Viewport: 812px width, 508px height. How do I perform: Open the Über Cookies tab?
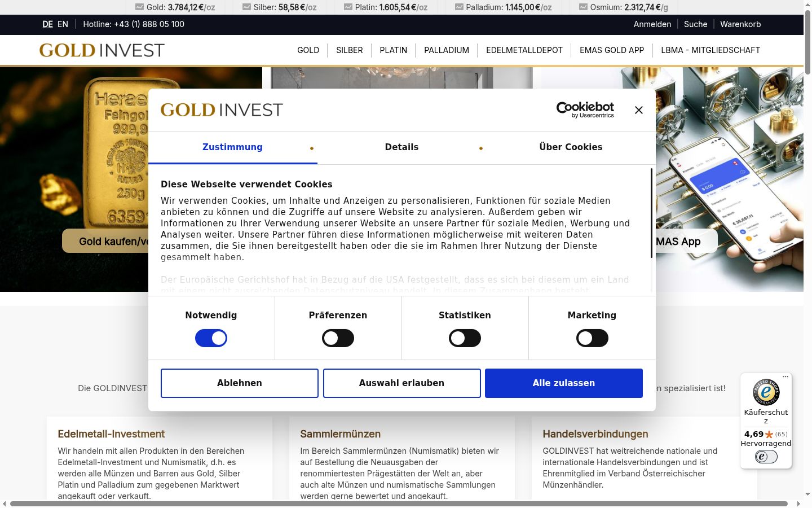click(571, 147)
